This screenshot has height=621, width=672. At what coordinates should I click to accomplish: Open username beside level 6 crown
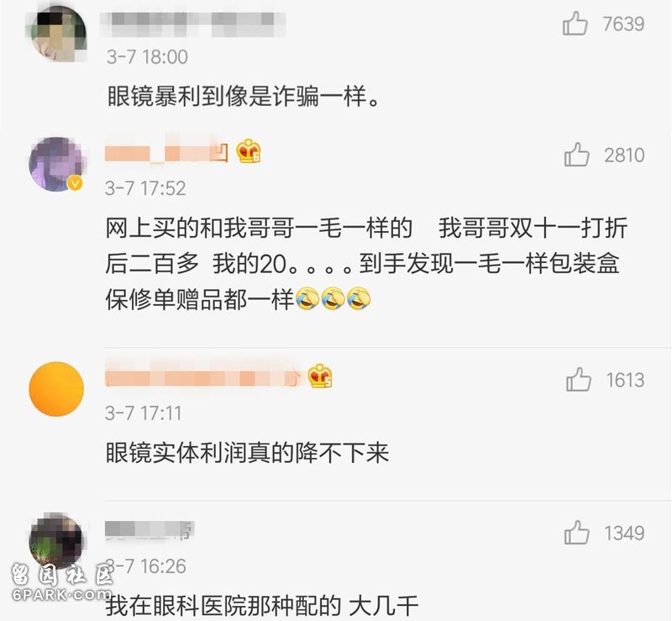click(x=166, y=153)
